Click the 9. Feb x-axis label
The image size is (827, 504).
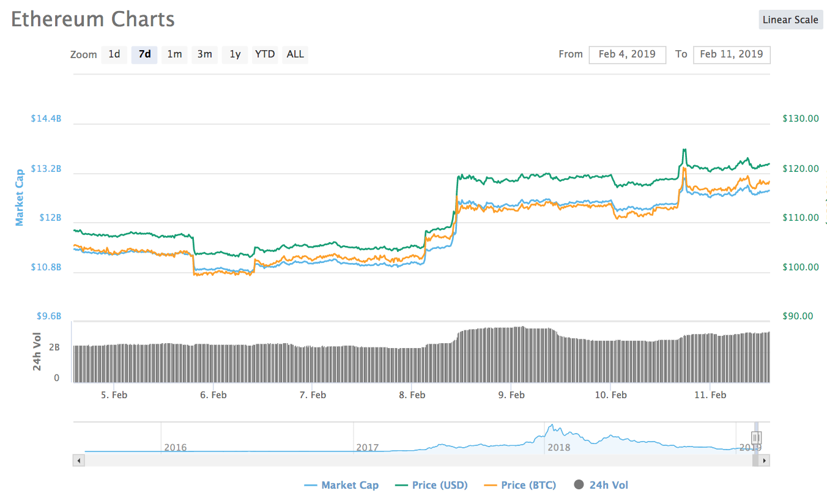(x=511, y=395)
